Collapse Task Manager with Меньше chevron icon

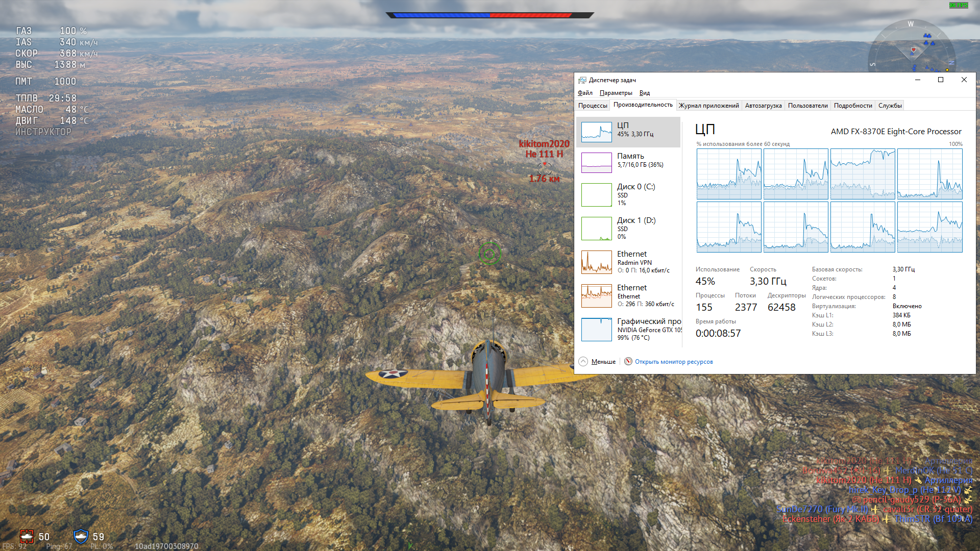583,361
